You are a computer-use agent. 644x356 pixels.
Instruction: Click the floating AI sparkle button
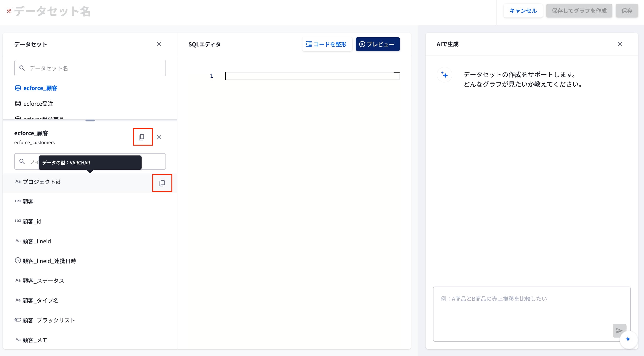(628, 339)
